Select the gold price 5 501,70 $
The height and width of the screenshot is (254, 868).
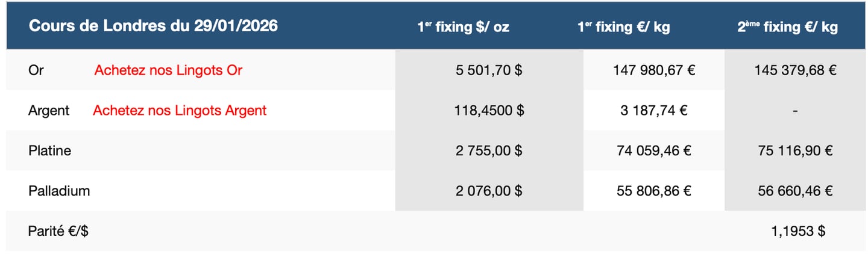489,70
